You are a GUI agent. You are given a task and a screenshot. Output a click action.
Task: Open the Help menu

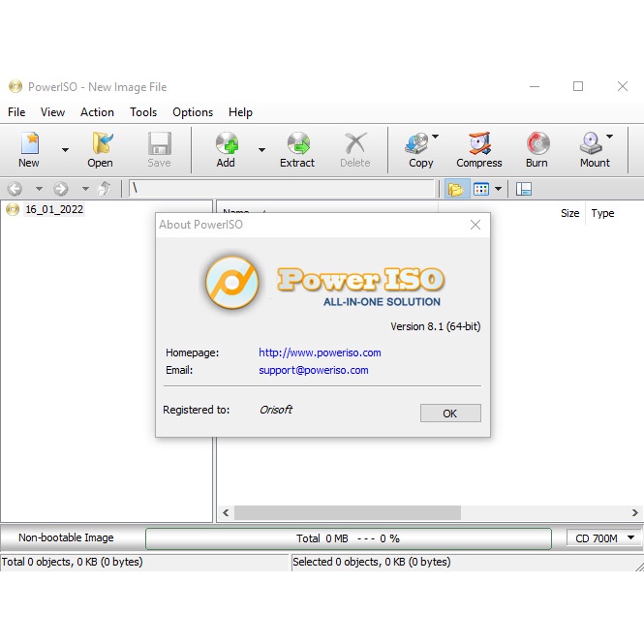tap(240, 112)
